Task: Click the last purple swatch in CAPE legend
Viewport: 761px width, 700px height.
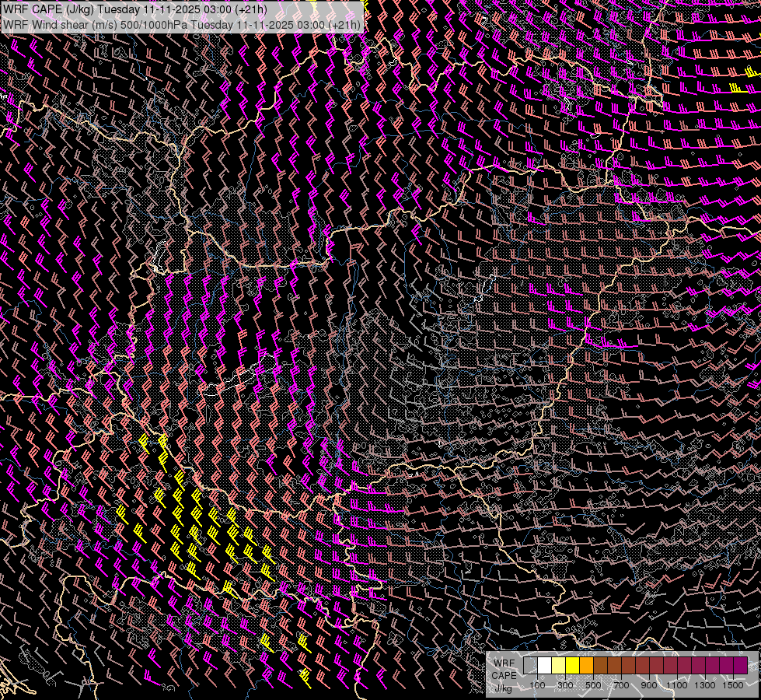Action: tap(740, 666)
